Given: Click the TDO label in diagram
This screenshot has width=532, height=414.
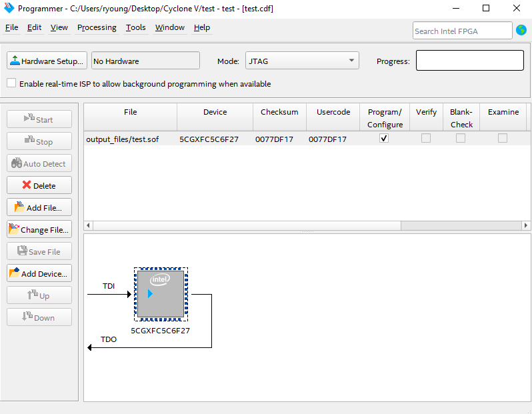Looking at the screenshot, I should point(109,339).
